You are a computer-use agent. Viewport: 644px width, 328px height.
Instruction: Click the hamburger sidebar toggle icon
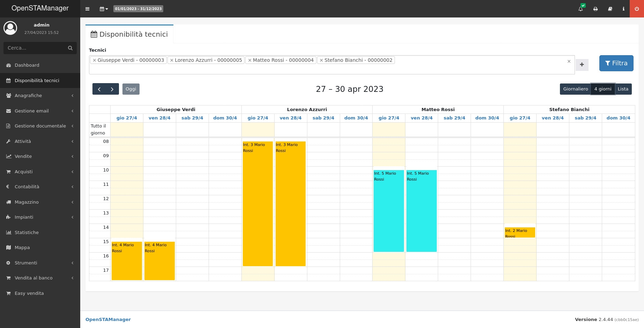87,9
